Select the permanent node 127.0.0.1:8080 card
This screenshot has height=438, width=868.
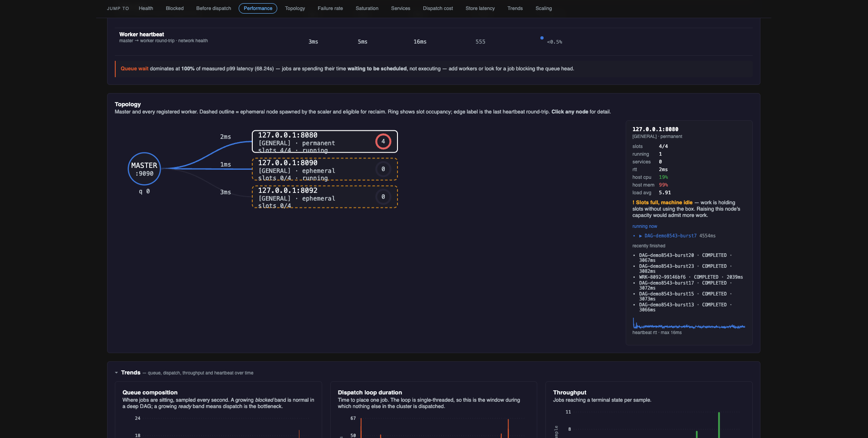point(325,142)
